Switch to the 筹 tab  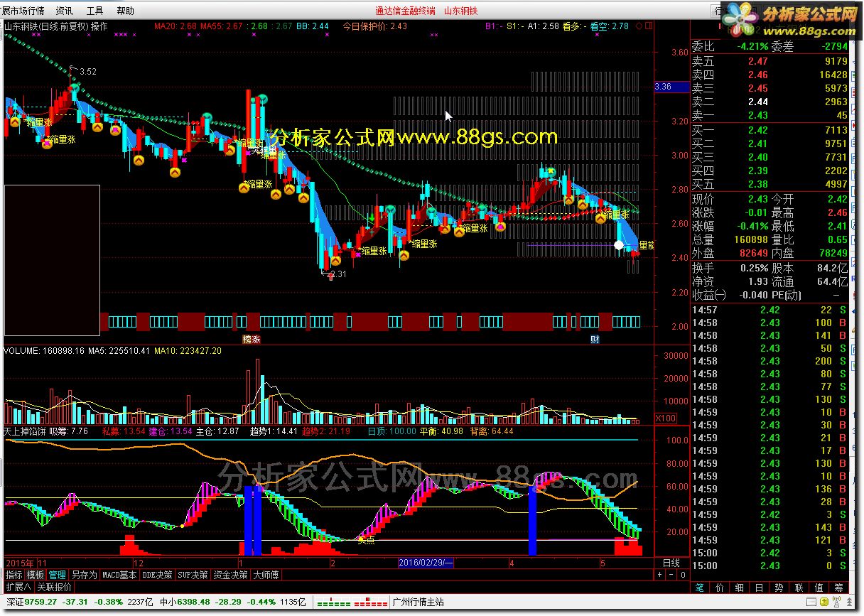pos(838,588)
